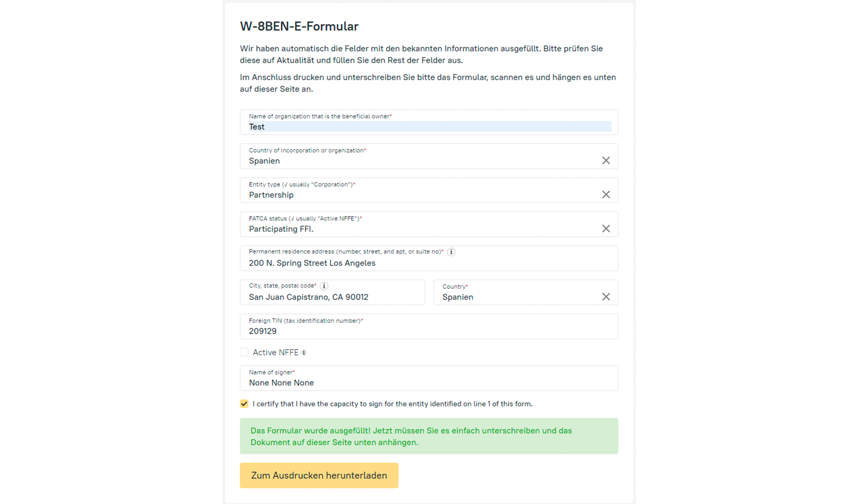Show info for Permanent residence address

[x=451, y=252]
